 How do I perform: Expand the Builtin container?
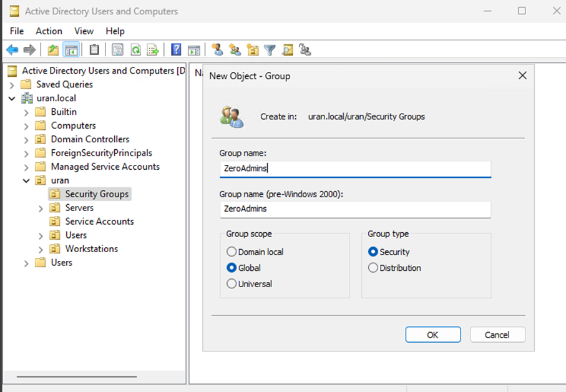click(x=26, y=112)
